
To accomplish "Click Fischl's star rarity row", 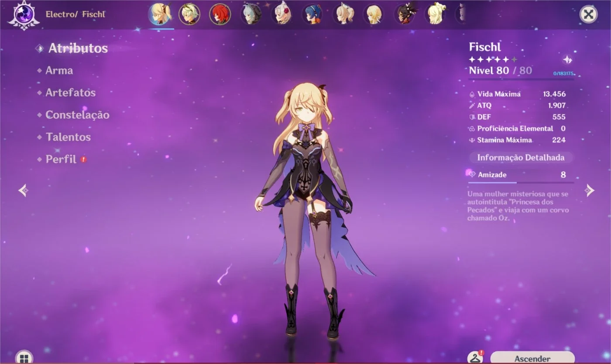I will tap(493, 60).
